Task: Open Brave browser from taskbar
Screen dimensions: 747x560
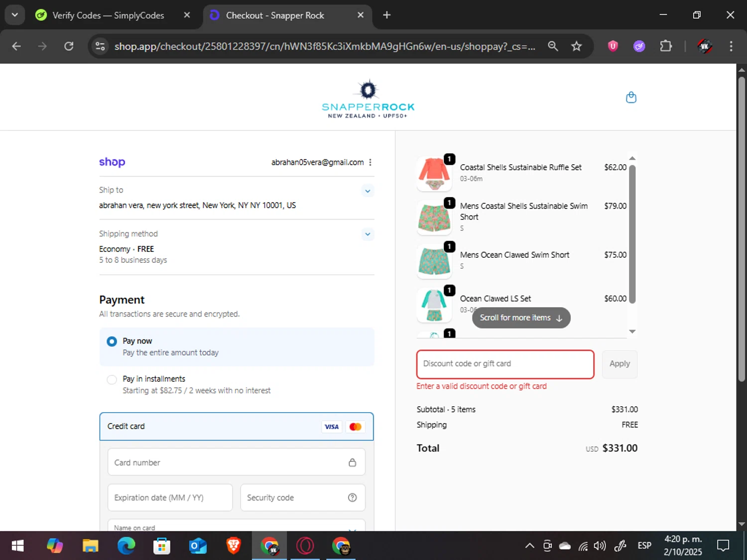Action: 234,546
